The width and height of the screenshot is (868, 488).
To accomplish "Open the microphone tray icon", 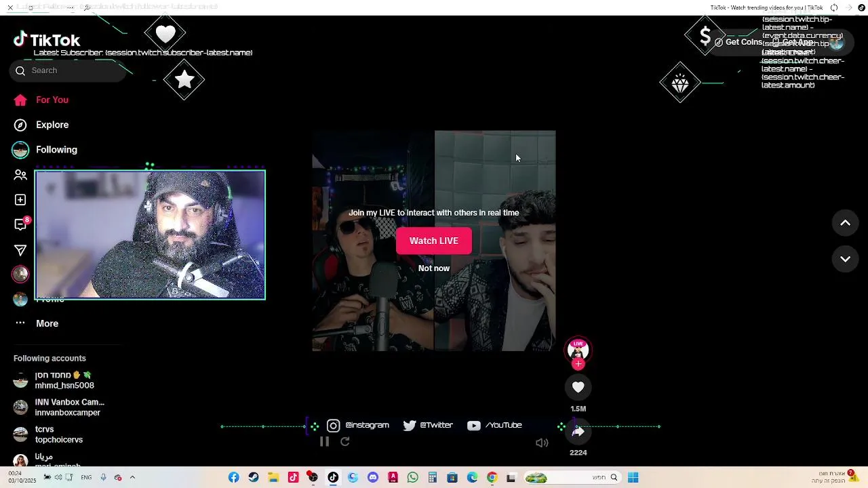I will coord(103,478).
